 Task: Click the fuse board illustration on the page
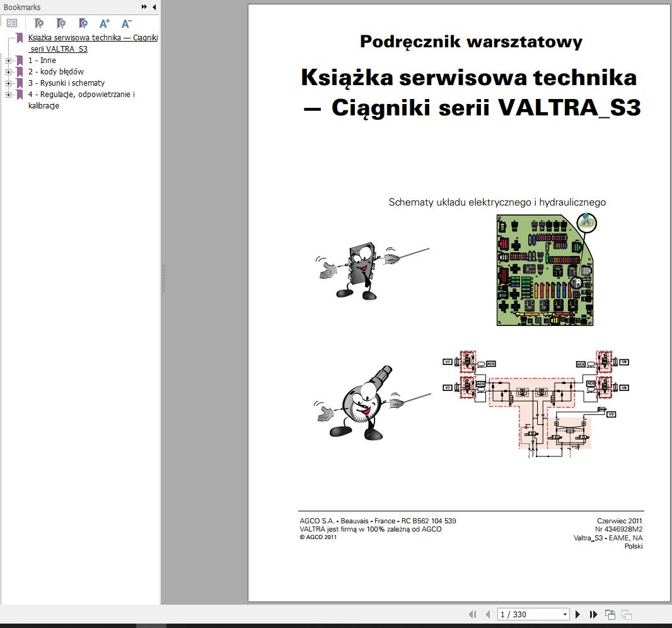pos(547,270)
